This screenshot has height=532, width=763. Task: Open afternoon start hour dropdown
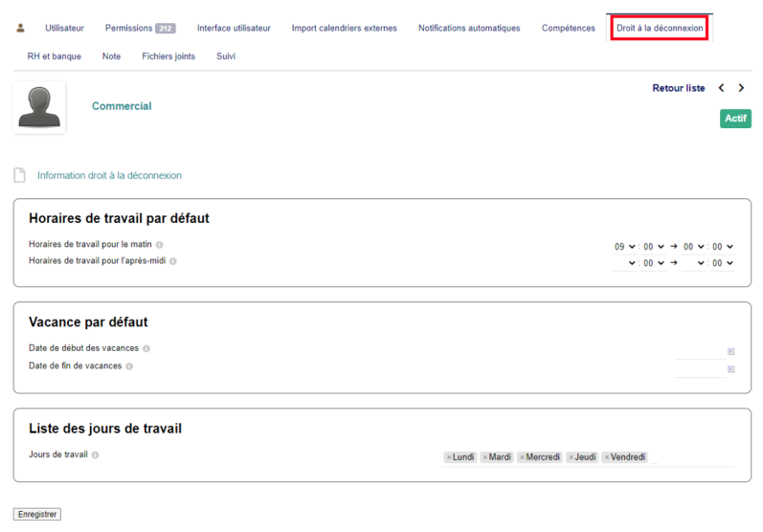coord(624,263)
